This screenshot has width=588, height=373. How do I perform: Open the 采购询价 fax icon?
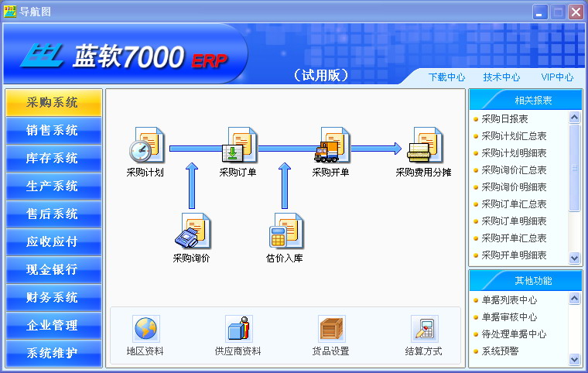(x=191, y=230)
